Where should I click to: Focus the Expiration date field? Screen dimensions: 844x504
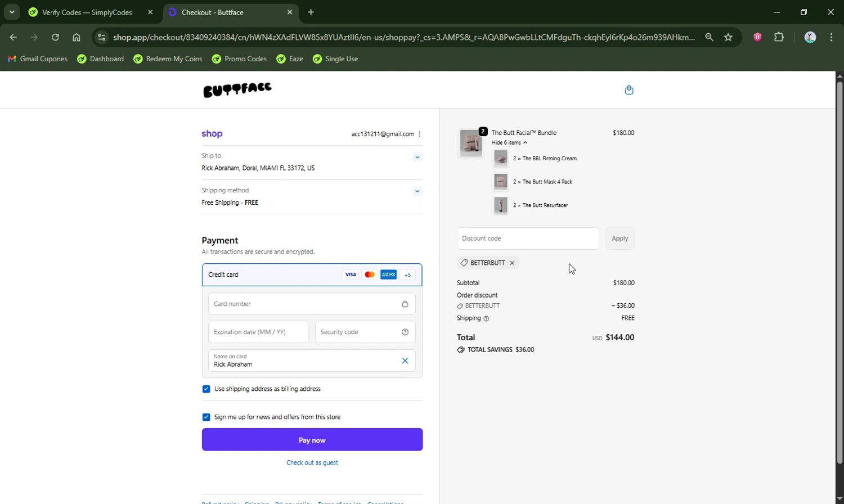259,332
